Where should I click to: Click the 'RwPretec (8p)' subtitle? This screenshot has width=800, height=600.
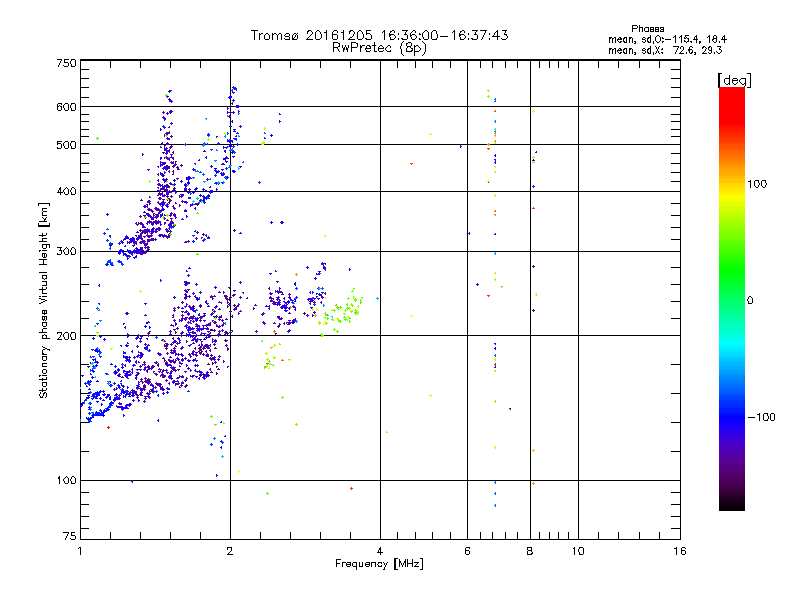(x=379, y=48)
